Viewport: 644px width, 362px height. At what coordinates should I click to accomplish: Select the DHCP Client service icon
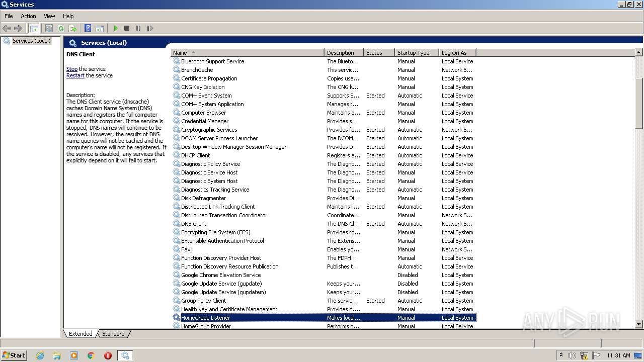click(177, 155)
